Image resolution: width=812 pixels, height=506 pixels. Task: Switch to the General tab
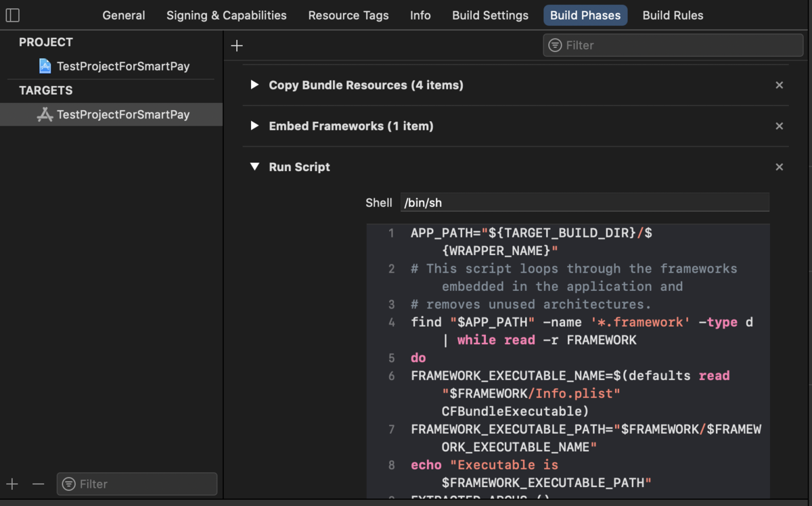click(123, 15)
